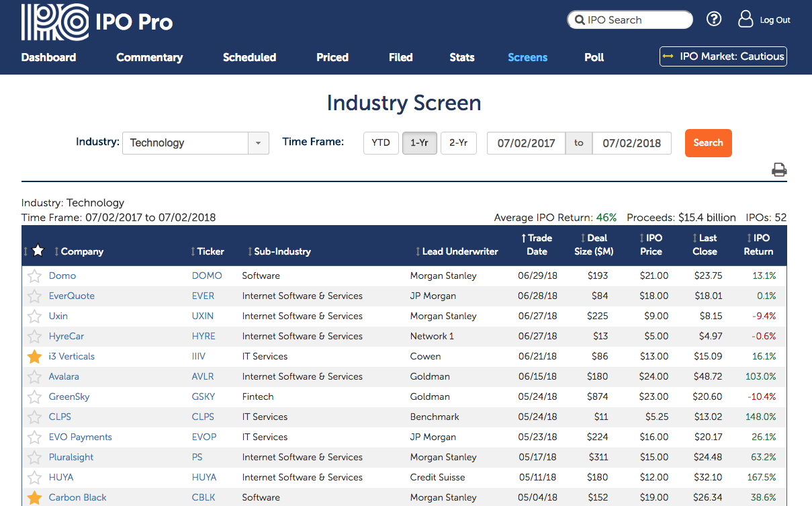The image size is (812, 506).
Task: Sort by Last Close column header
Action: (705, 245)
